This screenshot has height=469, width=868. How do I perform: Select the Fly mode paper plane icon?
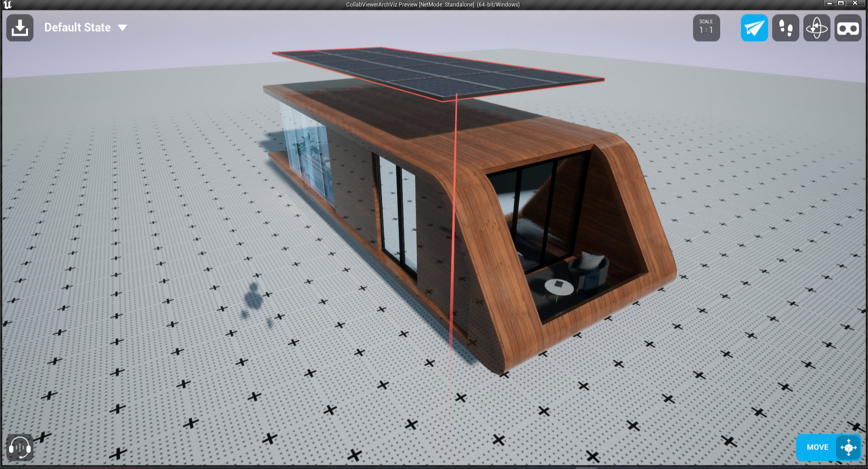[x=754, y=28]
